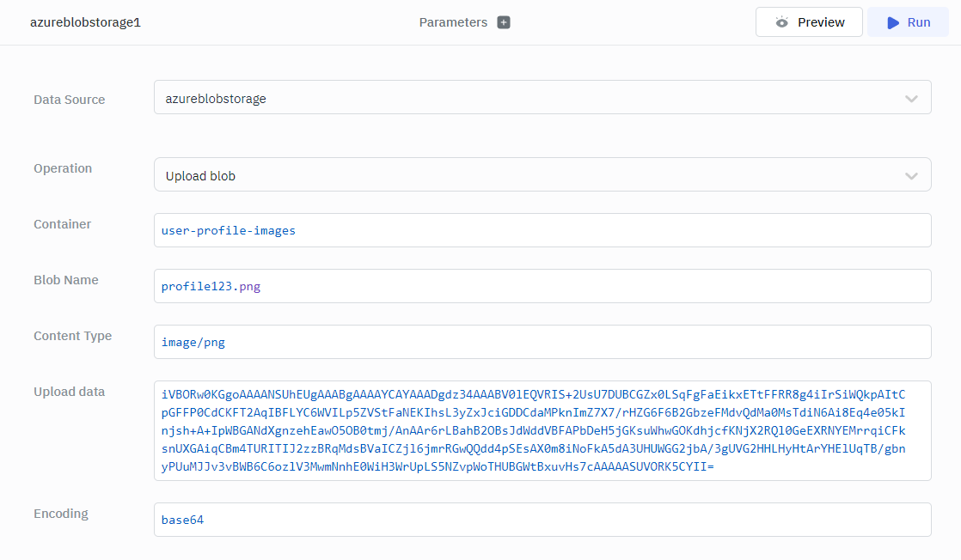Edit the Encoding field containing base64
Viewport: 961px width, 560px height.
(x=542, y=520)
